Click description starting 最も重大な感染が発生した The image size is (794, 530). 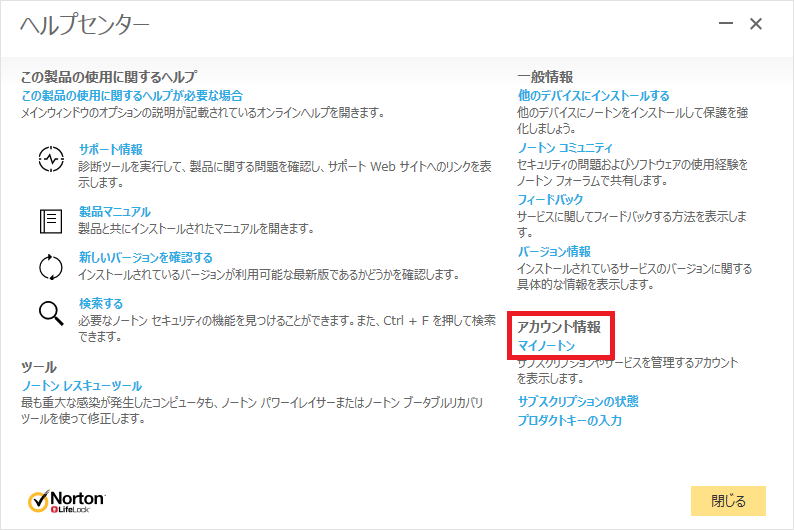click(x=252, y=411)
